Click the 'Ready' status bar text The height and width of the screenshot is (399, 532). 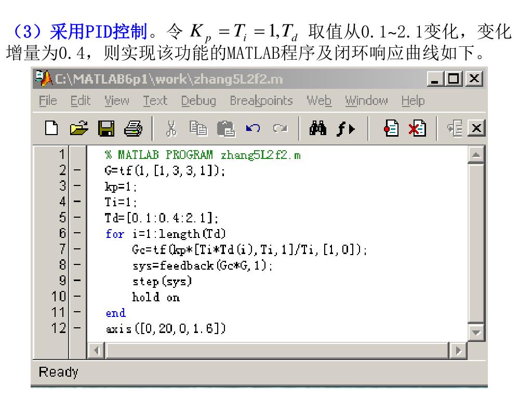pos(58,372)
